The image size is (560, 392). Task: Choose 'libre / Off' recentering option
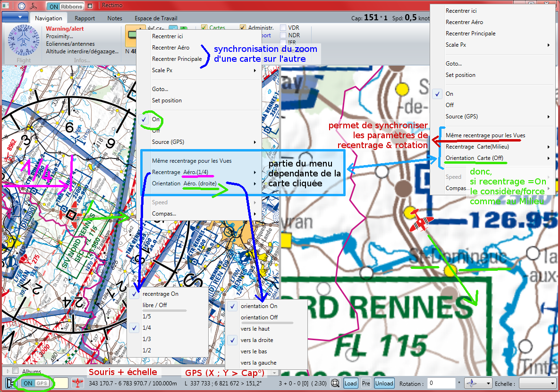pyautogui.click(x=168, y=305)
